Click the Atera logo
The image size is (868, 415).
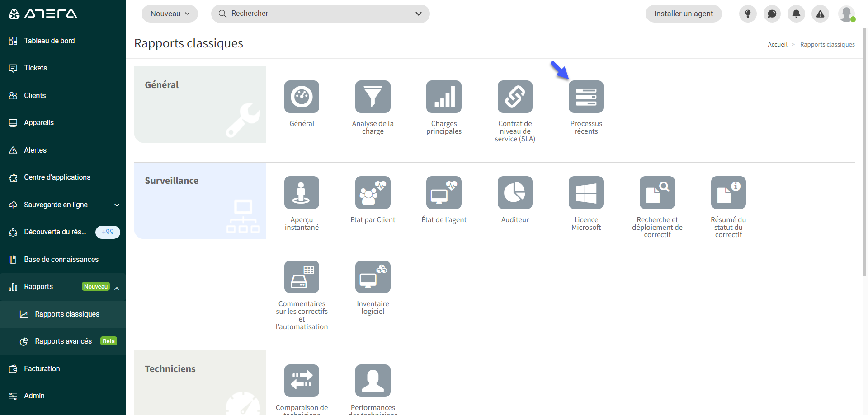coord(43,14)
